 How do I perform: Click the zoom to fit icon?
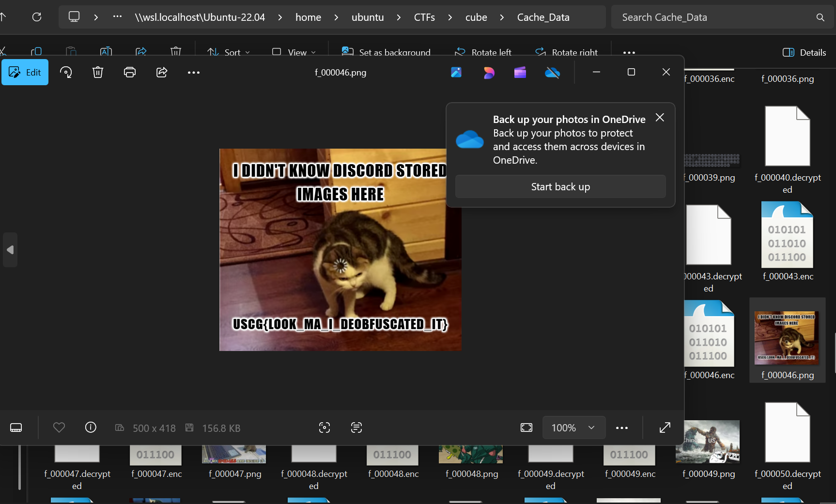point(526,428)
